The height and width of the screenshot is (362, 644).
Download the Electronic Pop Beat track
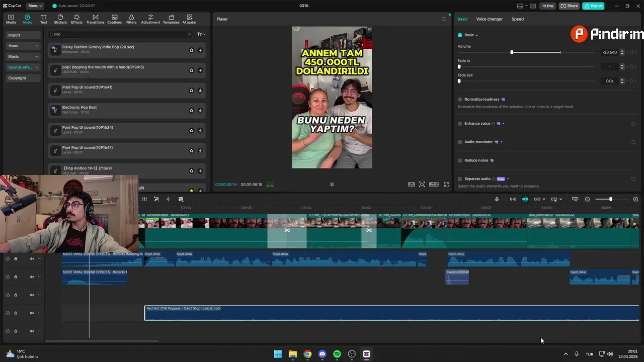click(200, 111)
